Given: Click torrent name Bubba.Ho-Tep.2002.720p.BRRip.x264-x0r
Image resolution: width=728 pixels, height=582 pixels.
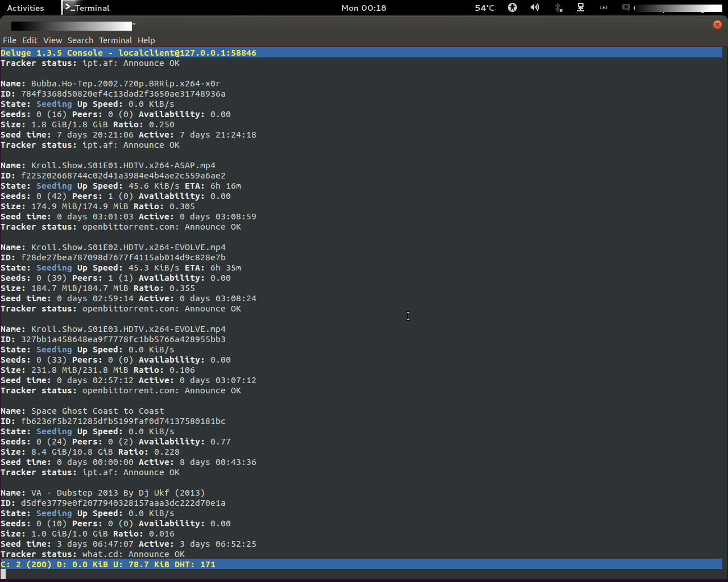Looking at the screenshot, I should [x=126, y=84].
